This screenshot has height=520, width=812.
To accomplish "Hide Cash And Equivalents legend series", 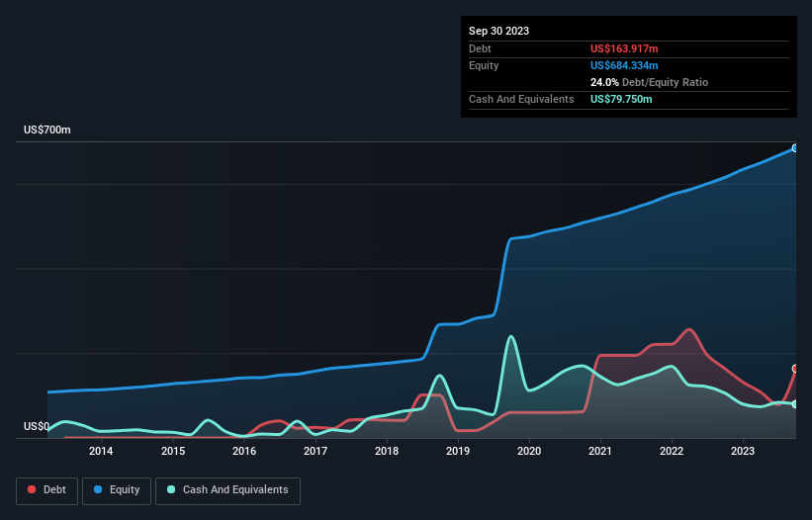I will coord(226,490).
